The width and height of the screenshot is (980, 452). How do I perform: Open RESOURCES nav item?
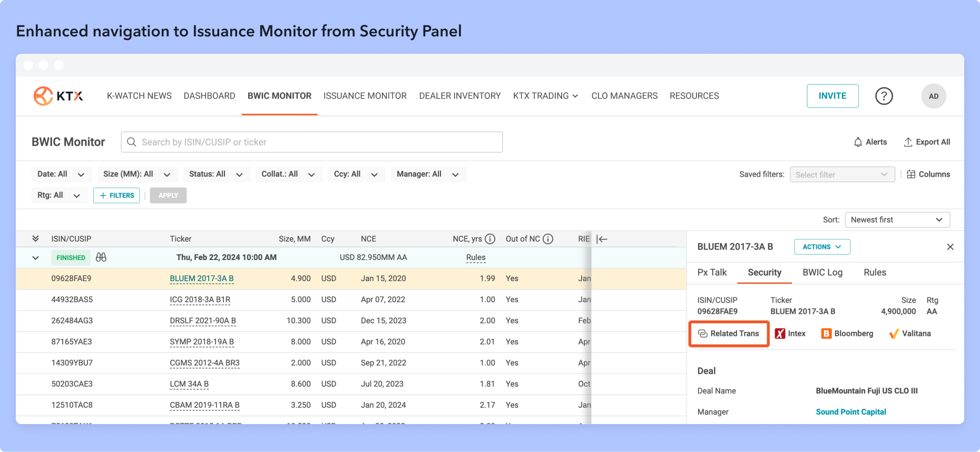tap(694, 96)
